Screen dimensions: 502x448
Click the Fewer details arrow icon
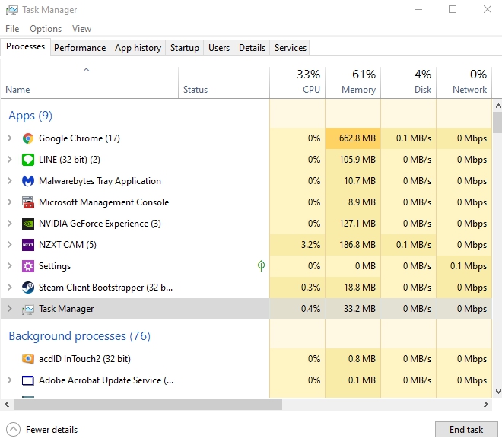(x=13, y=430)
